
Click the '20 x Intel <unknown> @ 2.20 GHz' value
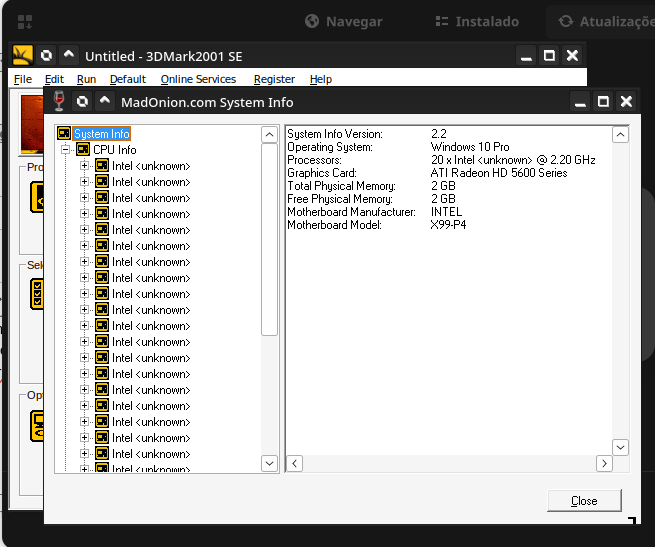point(513,160)
